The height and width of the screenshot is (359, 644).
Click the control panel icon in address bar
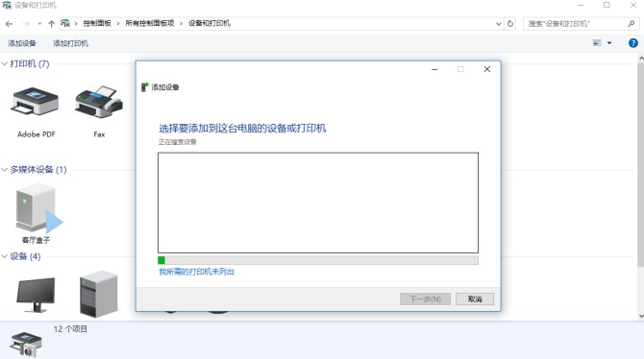[65, 23]
